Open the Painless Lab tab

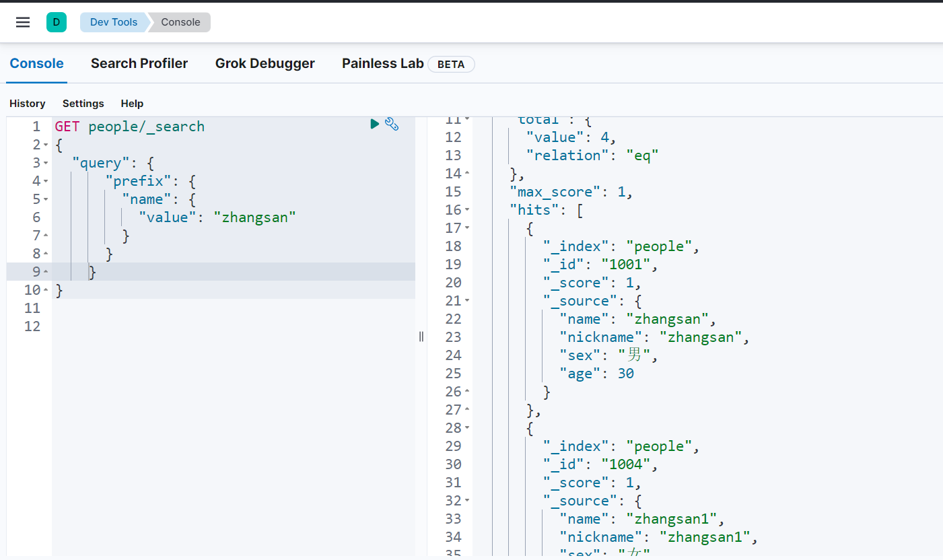382,63
